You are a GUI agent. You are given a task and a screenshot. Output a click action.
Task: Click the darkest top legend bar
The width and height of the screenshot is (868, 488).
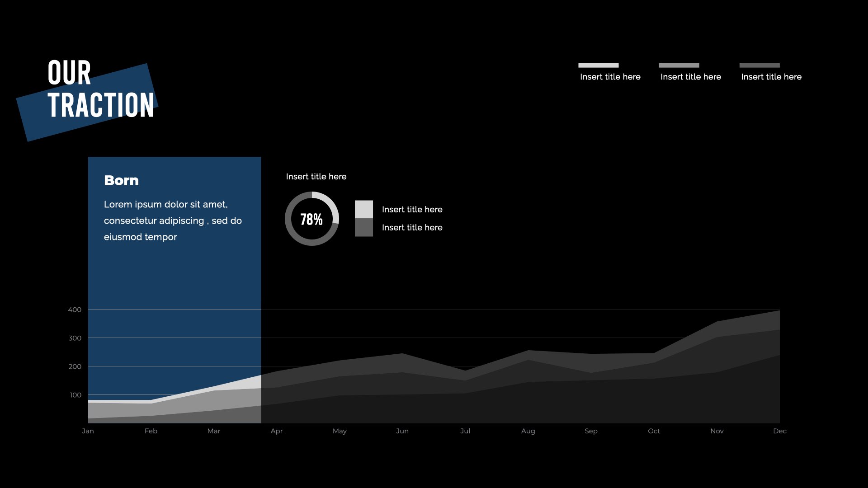[x=759, y=65]
